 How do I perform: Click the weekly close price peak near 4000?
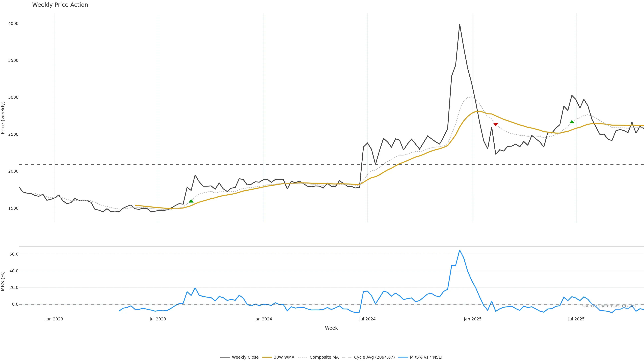tap(460, 24)
